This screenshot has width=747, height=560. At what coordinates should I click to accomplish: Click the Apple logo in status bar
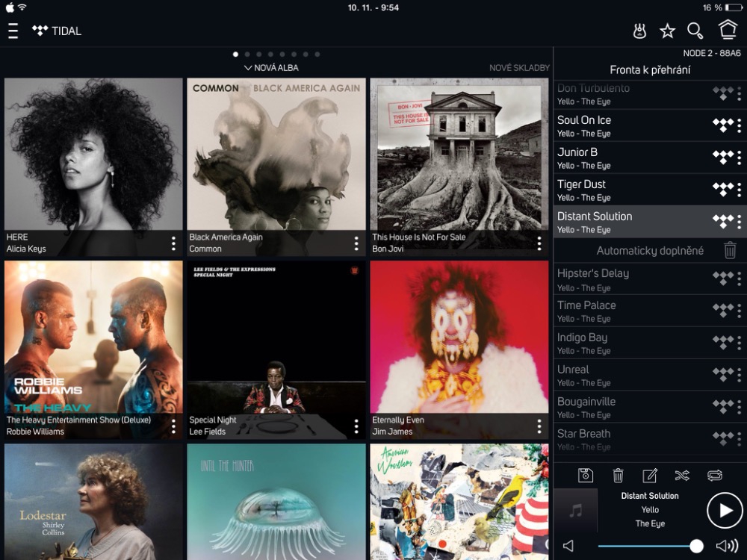10,7
